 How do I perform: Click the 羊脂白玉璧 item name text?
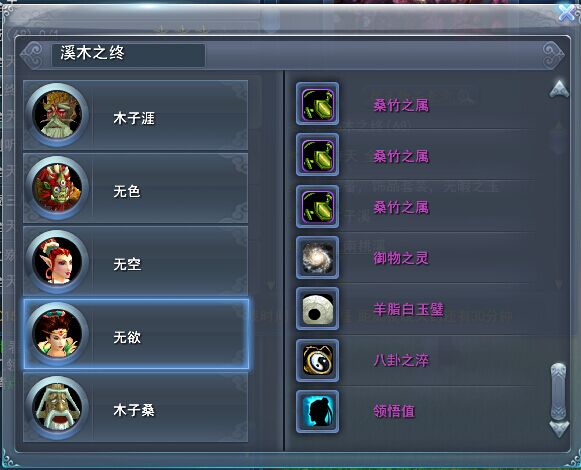click(408, 309)
